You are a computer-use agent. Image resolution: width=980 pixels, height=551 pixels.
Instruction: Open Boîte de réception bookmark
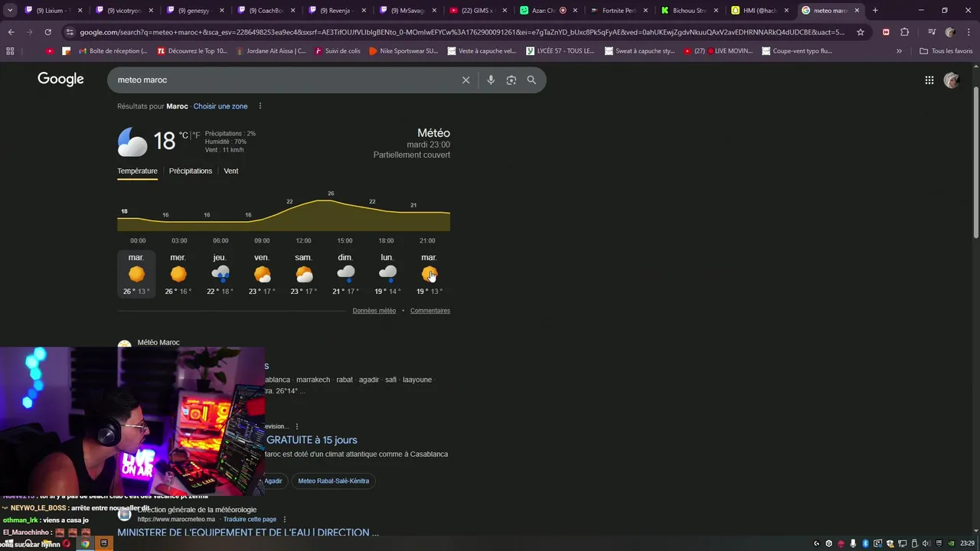click(x=112, y=51)
